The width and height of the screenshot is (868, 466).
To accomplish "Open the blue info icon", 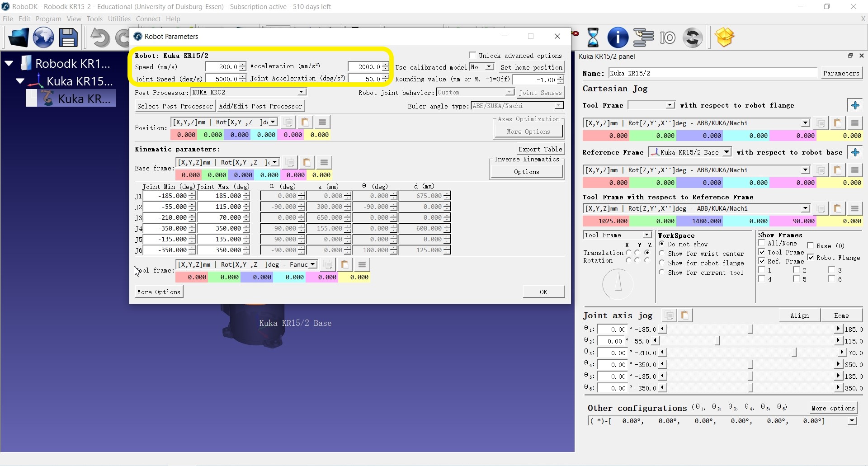I will coord(618,38).
